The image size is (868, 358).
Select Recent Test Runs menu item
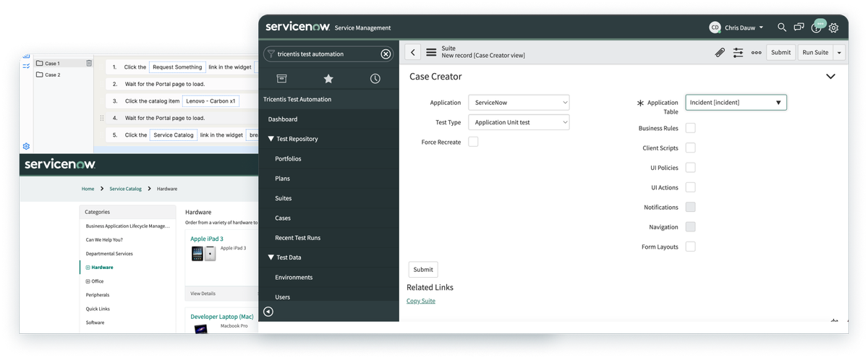click(x=297, y=238)
